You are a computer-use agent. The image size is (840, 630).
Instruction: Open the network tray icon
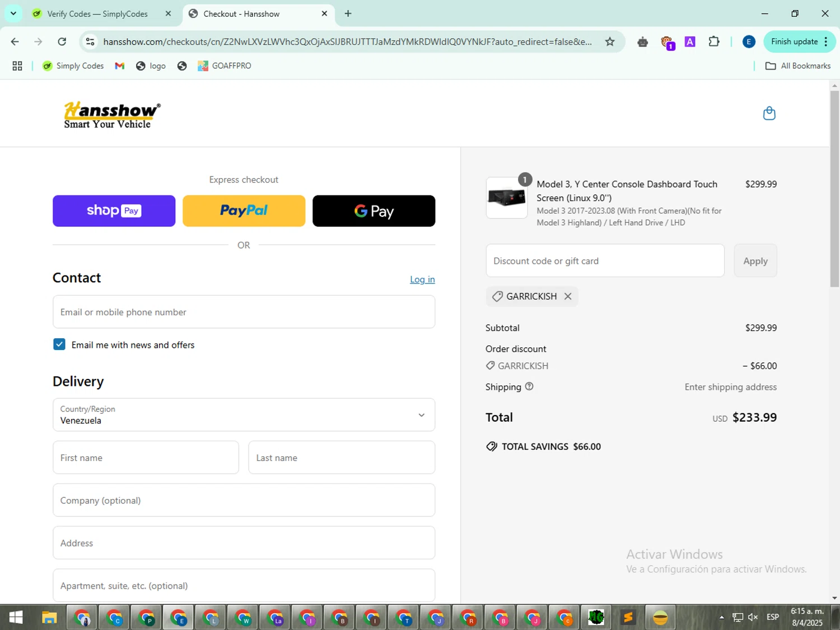click(x=738, y=617)
